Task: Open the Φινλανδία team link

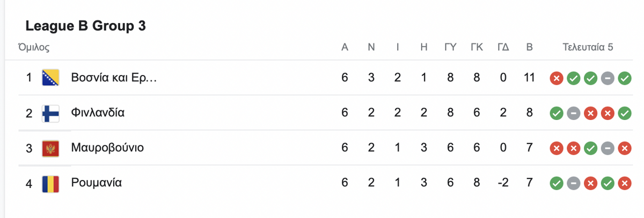Action: (x=98, y=113)
